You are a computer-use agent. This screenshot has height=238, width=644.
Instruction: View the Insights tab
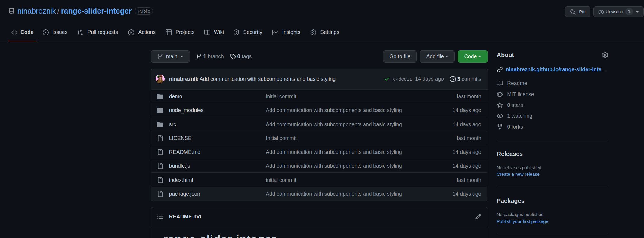[286, 32]
